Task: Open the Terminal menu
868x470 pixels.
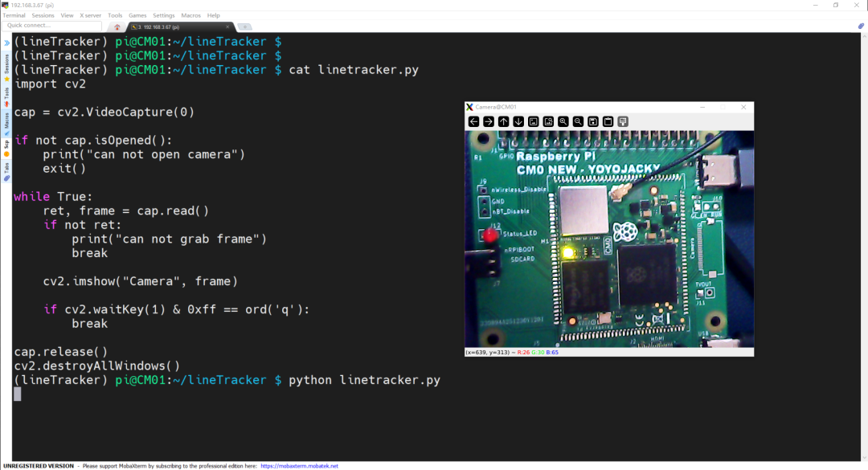Action: tap(14, 15)
